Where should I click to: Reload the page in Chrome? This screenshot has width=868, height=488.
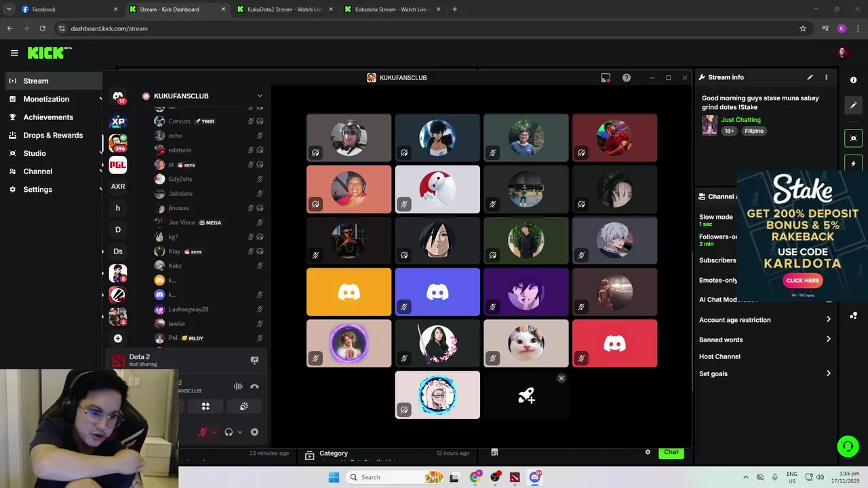pos(42,28)
